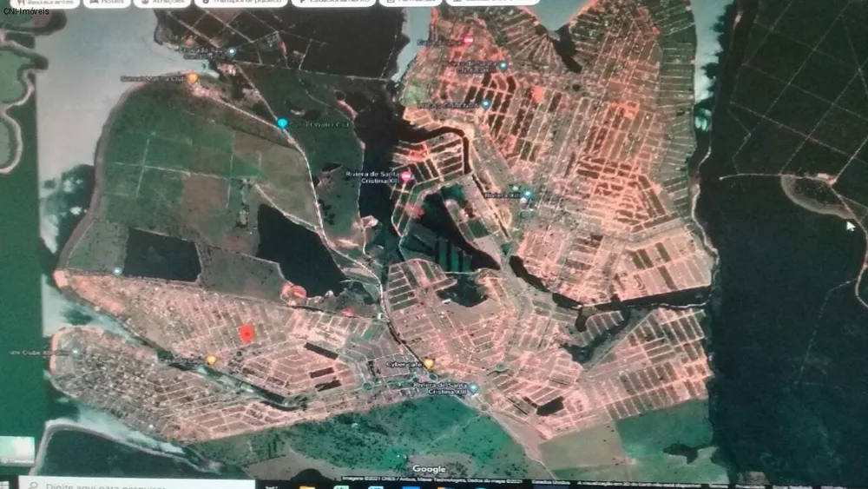Click the Google logo on the map
This screenshot has width=868, height=489.
tap(429, 469)
